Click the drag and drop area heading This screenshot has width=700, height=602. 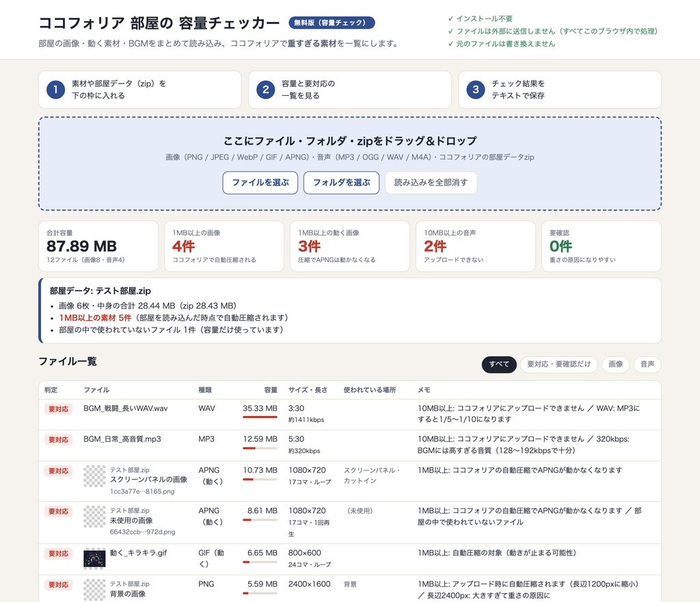click(x=350, y=141)
